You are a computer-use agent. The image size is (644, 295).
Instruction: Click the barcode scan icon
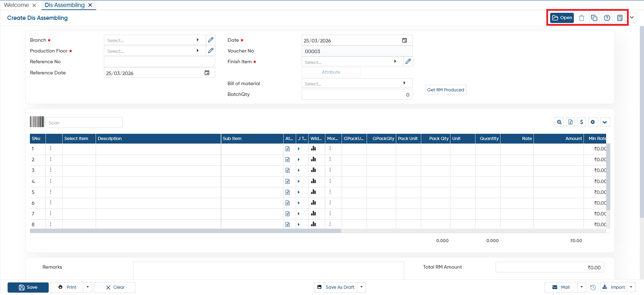pyautogui.click(x=37, y=122)
